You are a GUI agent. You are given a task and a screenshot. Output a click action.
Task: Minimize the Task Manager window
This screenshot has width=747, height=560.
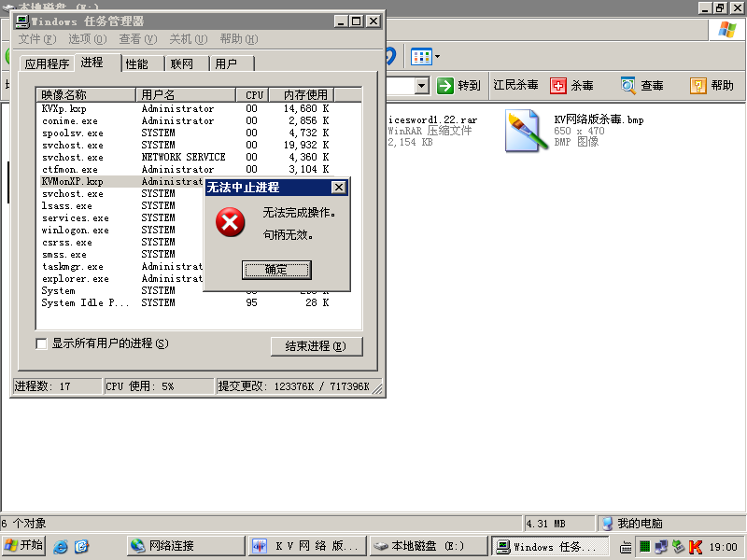[340, 21]
